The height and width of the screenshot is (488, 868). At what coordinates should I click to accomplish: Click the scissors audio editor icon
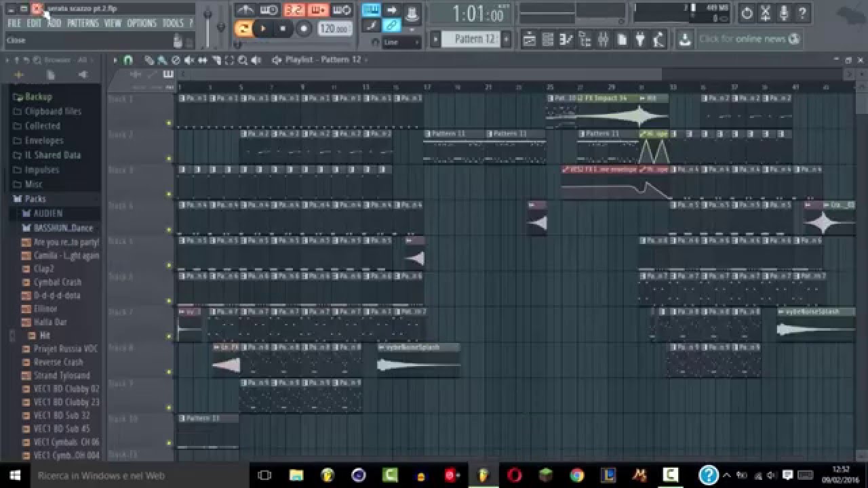pos(765,12)
